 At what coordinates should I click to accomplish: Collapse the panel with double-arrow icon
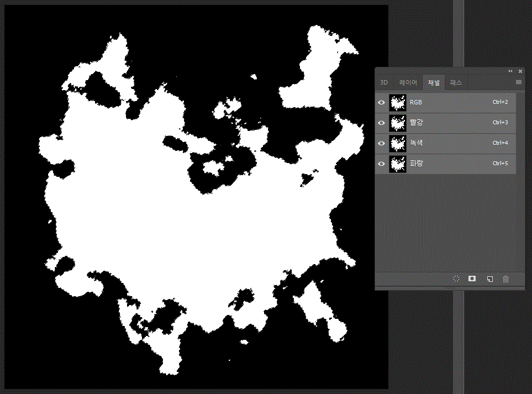point(510,71)
